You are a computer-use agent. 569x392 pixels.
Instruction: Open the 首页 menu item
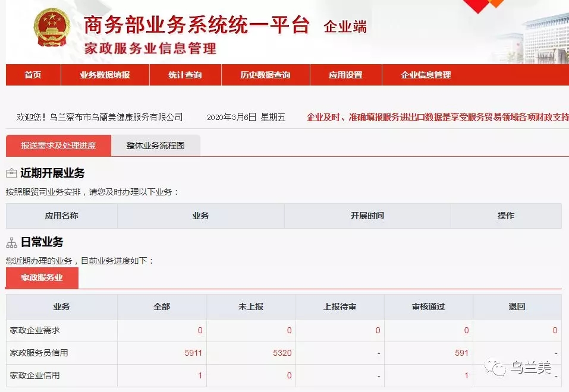33,75
